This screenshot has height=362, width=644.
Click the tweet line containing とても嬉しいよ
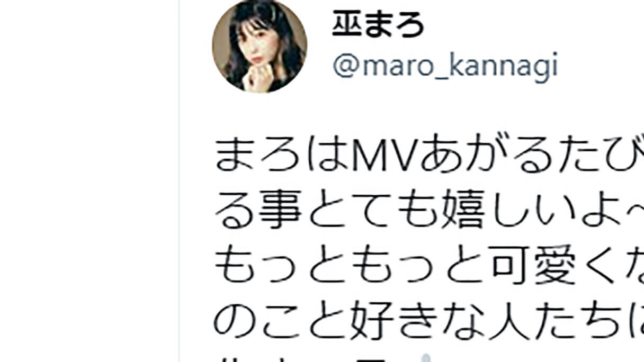pyautogui.click(x=430, y=213)
